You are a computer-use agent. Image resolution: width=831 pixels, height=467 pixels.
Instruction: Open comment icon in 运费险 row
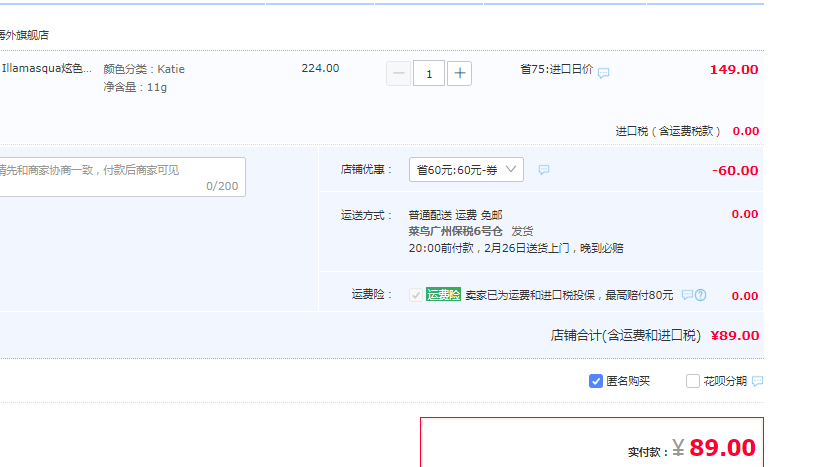pyautogui.click(x=687, y=295)
